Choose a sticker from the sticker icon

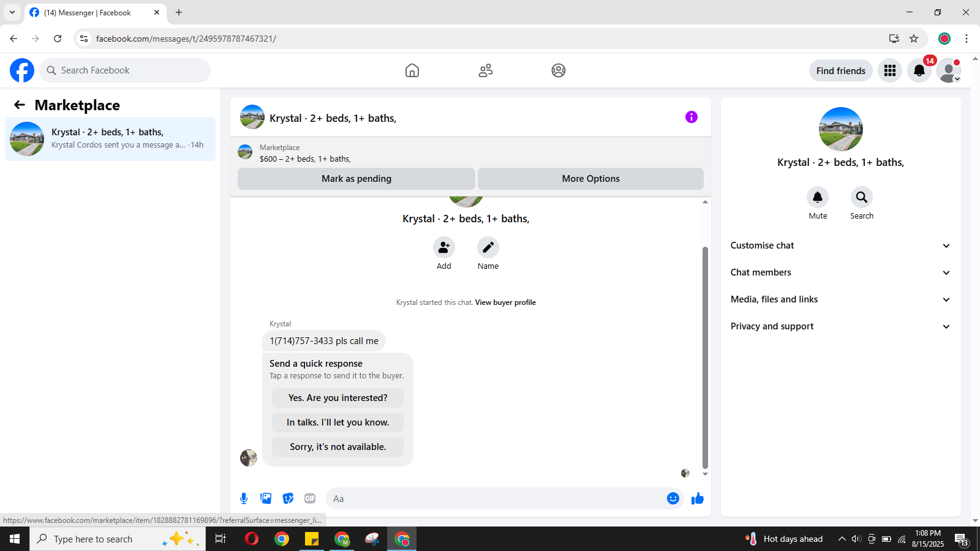(288, 498)
